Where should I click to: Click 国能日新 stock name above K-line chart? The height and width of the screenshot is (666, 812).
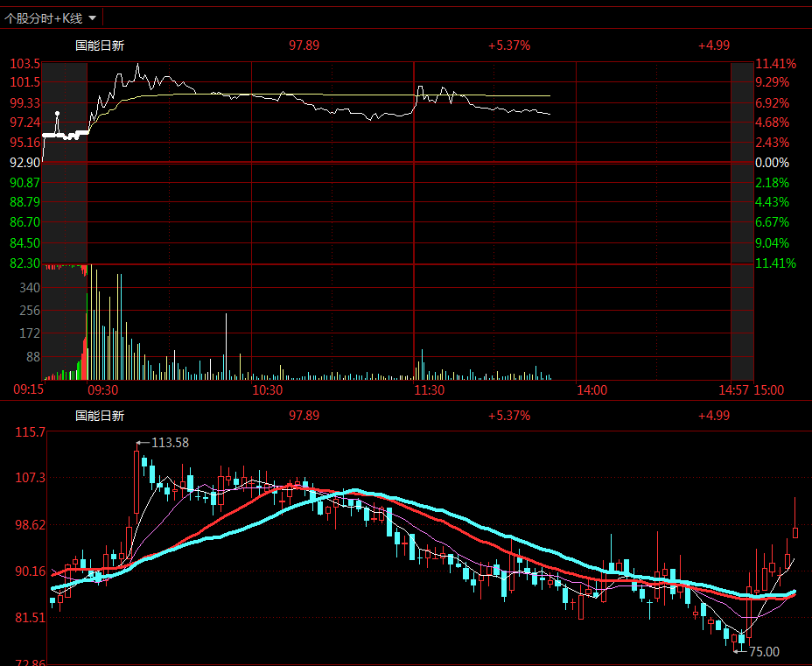[x=100, y=416]
